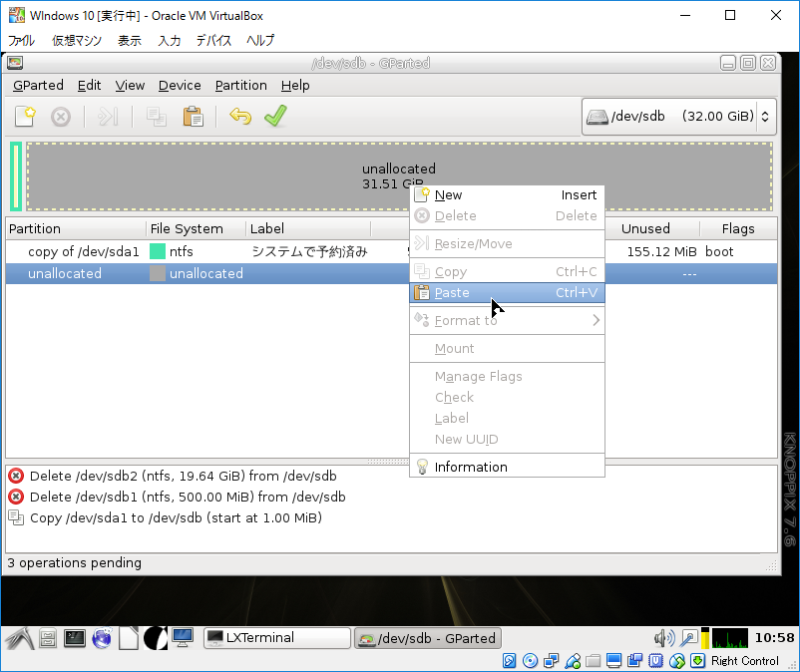Click the Check context menu entry
The height and width of the screenshot is (672, 800).
tap(507, 397)
